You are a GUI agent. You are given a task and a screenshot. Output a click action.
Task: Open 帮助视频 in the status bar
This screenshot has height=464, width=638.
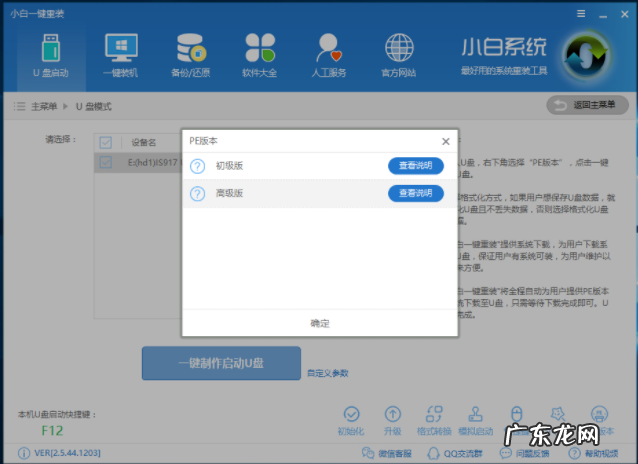(593, 453)
